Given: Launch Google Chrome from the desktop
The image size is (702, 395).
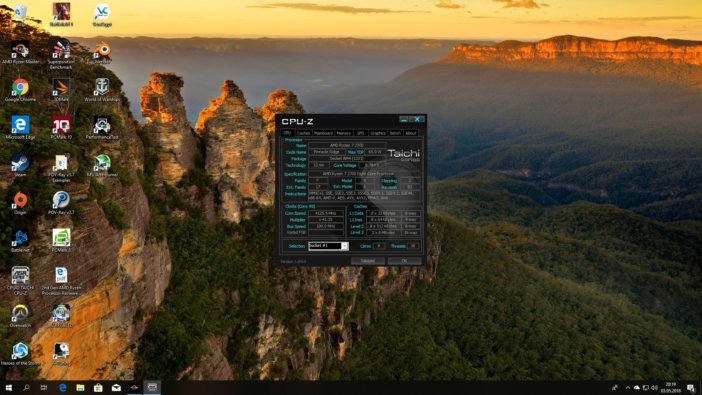Looking at the screenshot, I should 20,90.
